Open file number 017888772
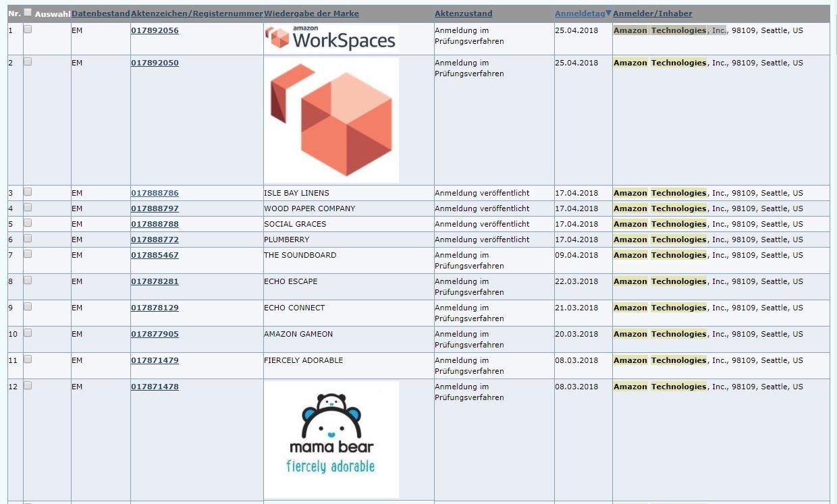 tap(155, 240)
